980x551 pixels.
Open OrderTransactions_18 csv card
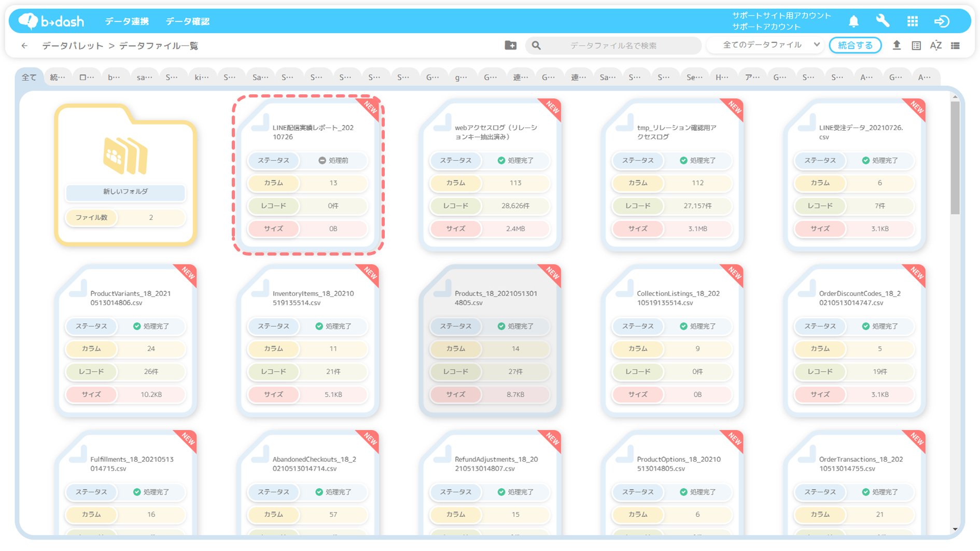tap(855, 483)
